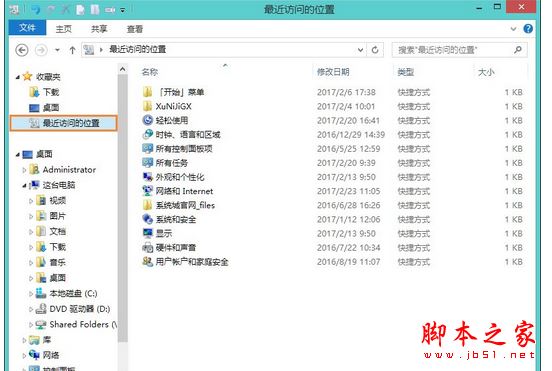
Task: Select the 轻松使用 icon
Action: click(x=148, y=120)
